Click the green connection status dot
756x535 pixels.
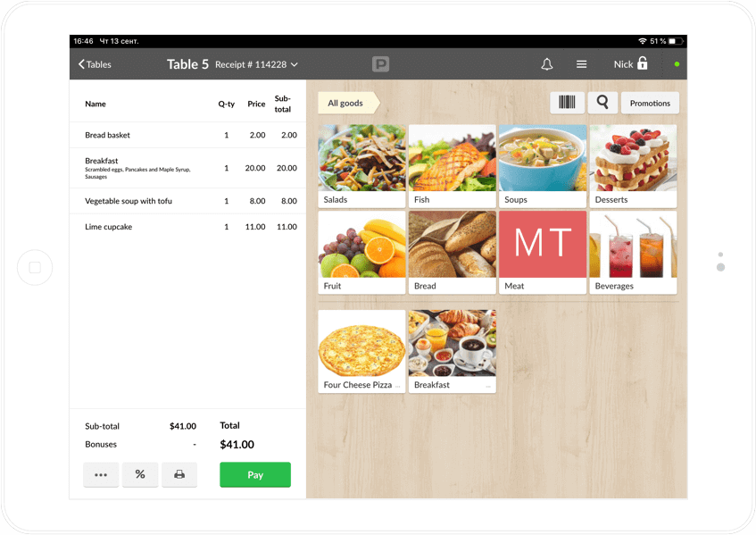(x=676, y=63)
